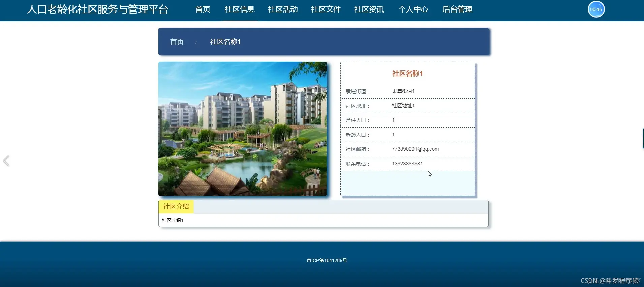644x287 pixels.
Task: Click the 隶属街道1 value
Action: (403, 91)
